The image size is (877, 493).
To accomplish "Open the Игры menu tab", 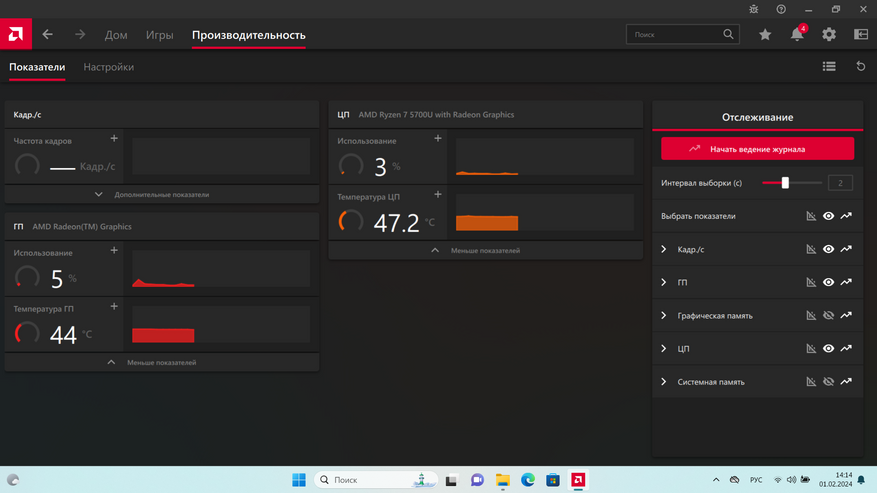I will tap(160, 35).
